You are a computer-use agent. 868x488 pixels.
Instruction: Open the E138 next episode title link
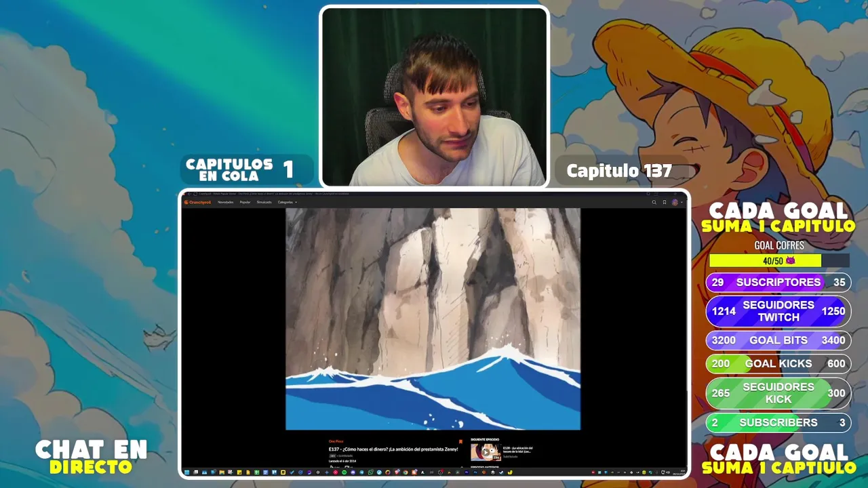tap(518, 449)
